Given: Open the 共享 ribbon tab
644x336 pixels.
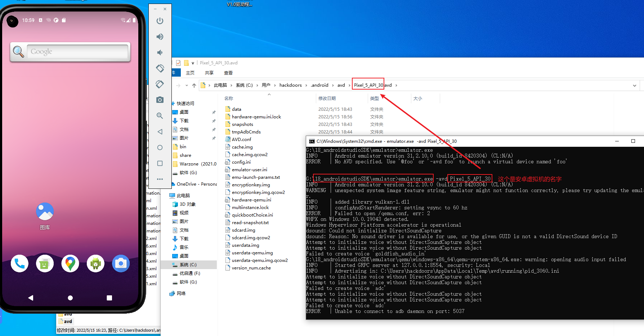Looking at the screenshot, I should [209, 73].
